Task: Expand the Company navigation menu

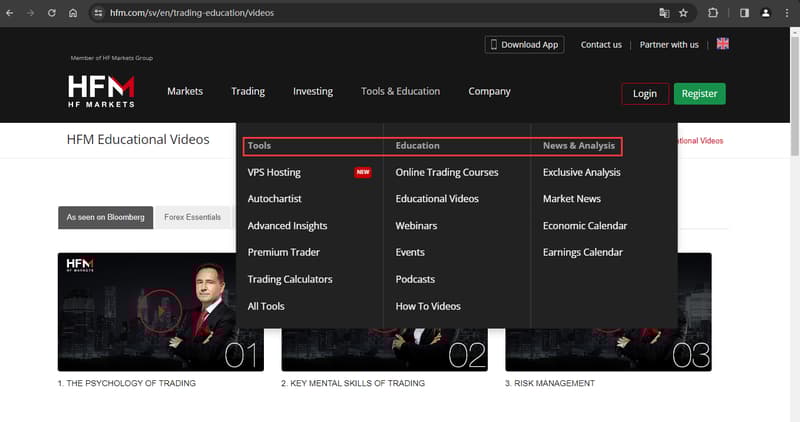Action: pos(489,91)
